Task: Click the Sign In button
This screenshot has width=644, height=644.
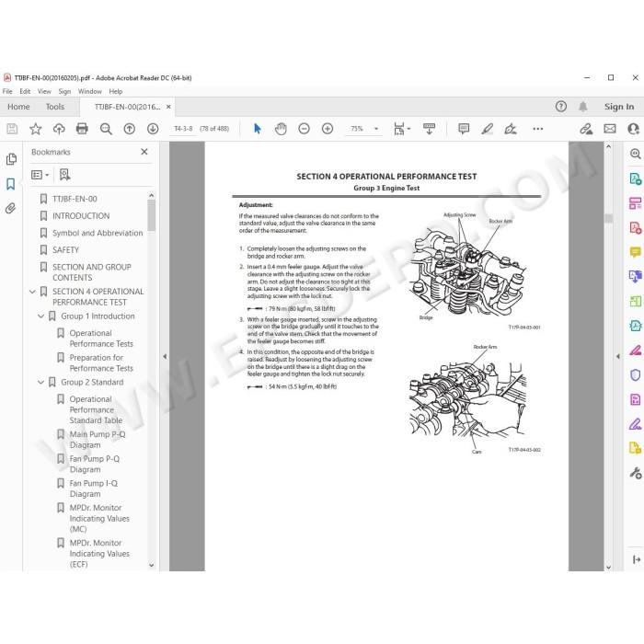Action: click(x=619, y=107)
